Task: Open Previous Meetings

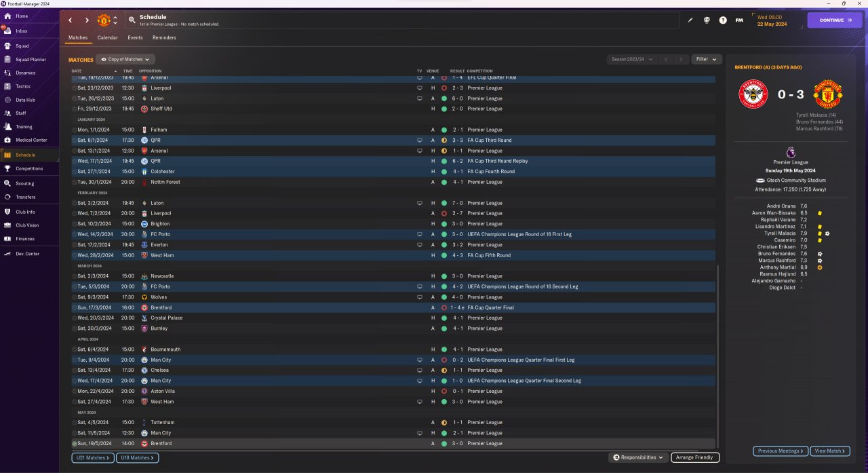Action: click(x=781, y=451)
